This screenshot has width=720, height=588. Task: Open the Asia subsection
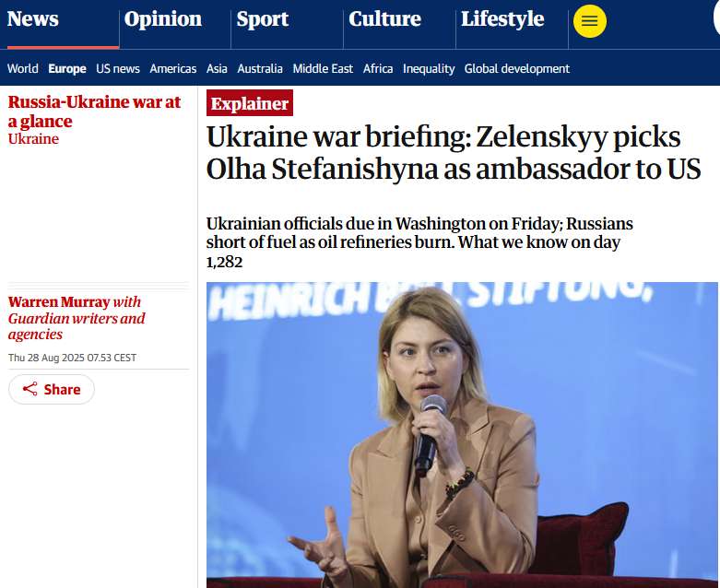[x=217, y=68]
